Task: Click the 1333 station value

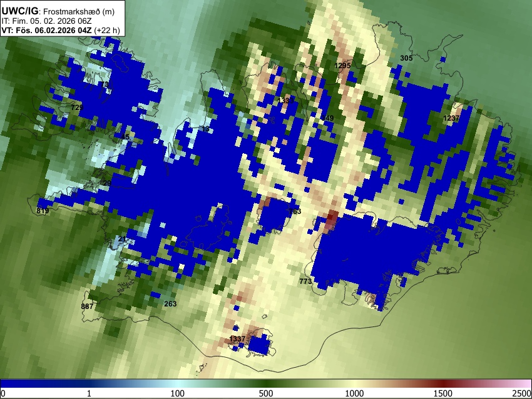Action: [x=285, y=100]
